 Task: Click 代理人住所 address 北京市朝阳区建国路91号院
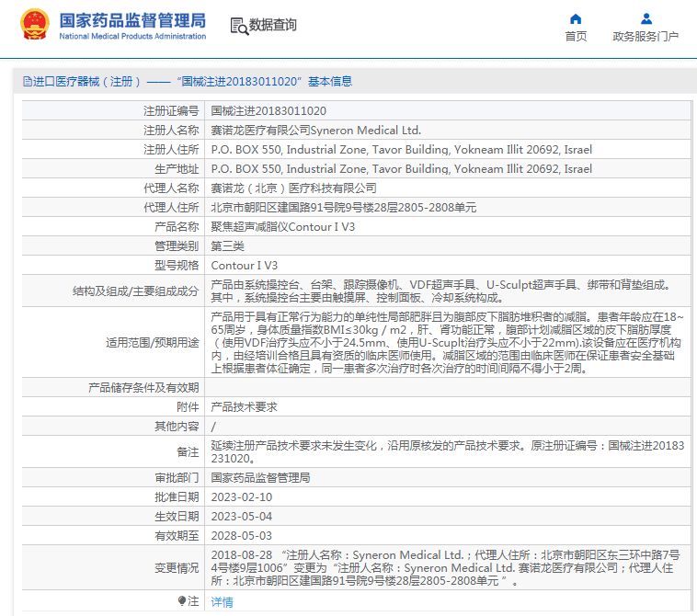[x=344, y=208]
